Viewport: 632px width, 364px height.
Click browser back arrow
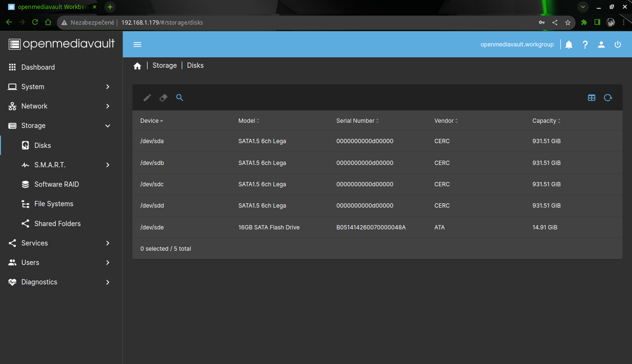point(9,22)
